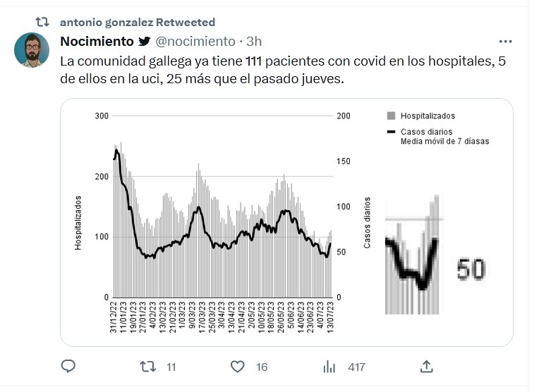Viewport: 539px width, 392px height.
Task: Click the like count of 16
Action: click(262, 367)
